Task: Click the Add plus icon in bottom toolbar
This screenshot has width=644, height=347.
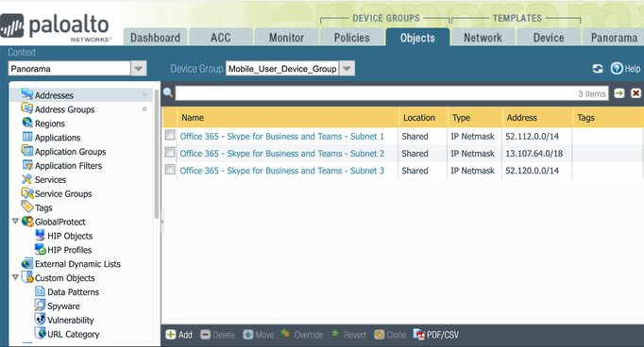Action: pyautogui.click(x=171, y=335)
